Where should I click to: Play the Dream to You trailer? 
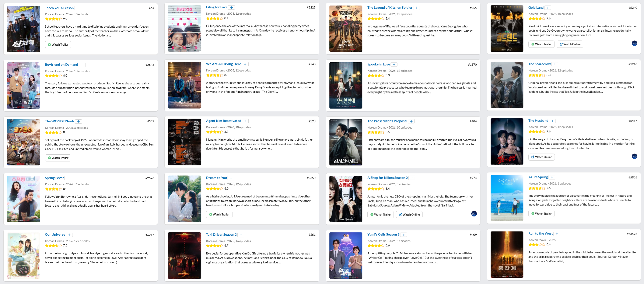[x=219, y=214]
